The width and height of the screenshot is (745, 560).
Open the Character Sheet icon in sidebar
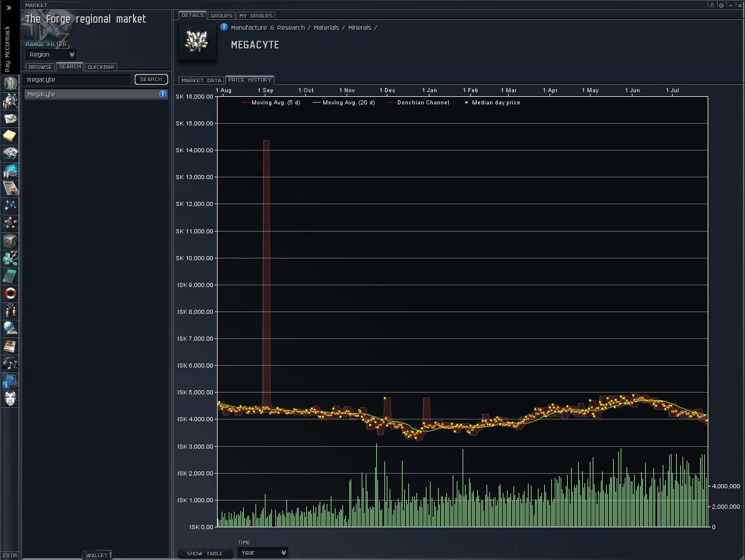pyautogui.click(x=10, y=83)
